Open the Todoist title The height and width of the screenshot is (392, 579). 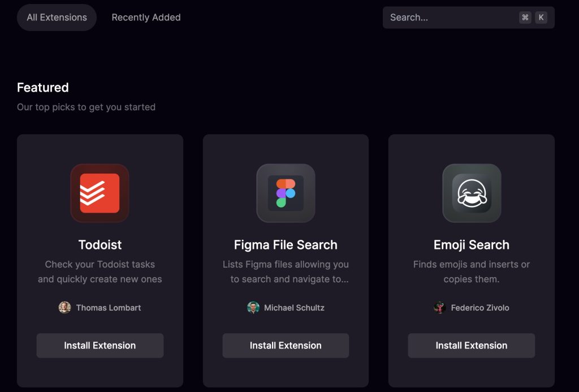(x=100, y=244)
